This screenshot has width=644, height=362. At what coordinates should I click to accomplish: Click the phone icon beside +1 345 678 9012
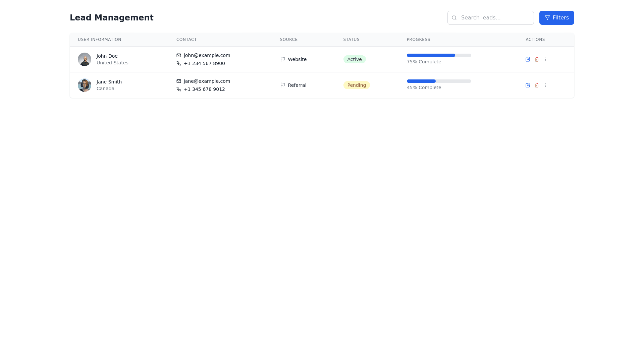(x=179, y=89)
